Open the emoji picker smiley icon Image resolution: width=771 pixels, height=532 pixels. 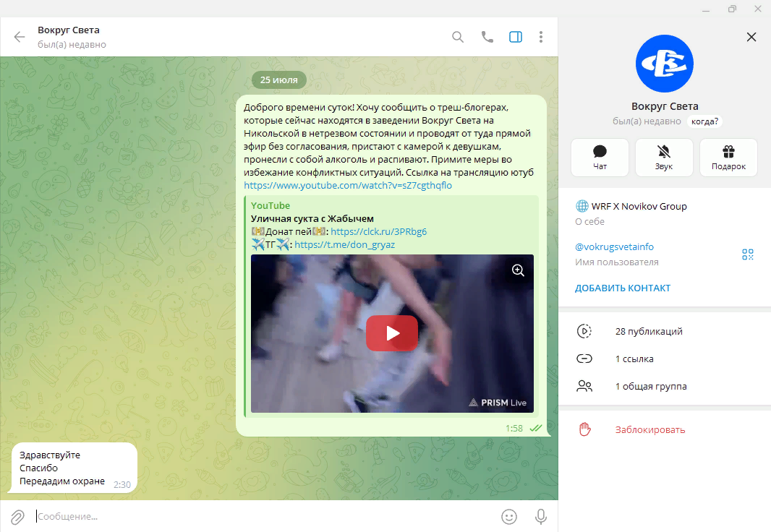tap(509, 517)
